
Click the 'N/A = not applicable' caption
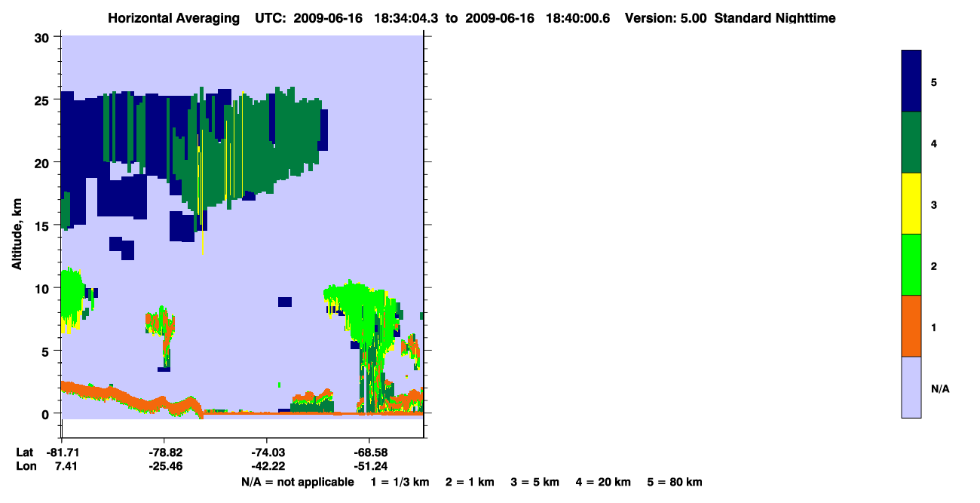click(x=297, y=482)
